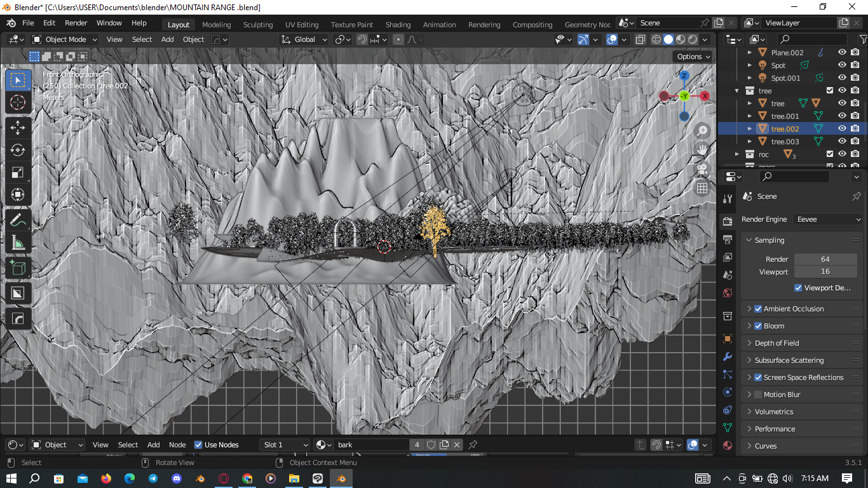The image size is (868, 488).
Task: Select the Scale tool
Action: 18,172
